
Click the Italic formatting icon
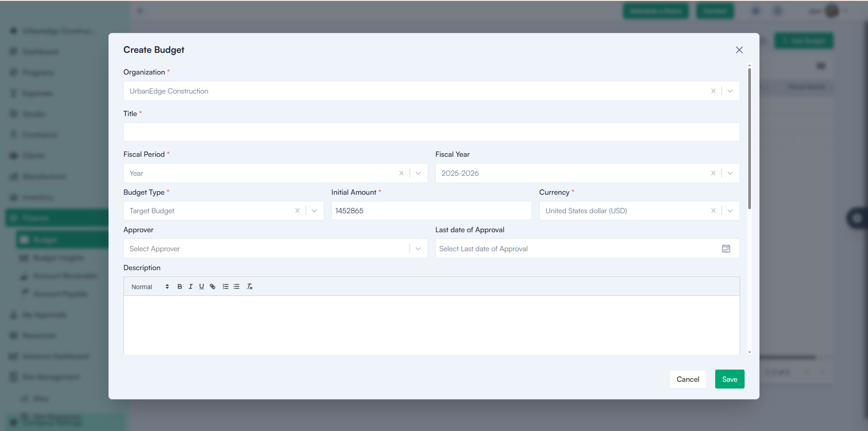[190, 286]
